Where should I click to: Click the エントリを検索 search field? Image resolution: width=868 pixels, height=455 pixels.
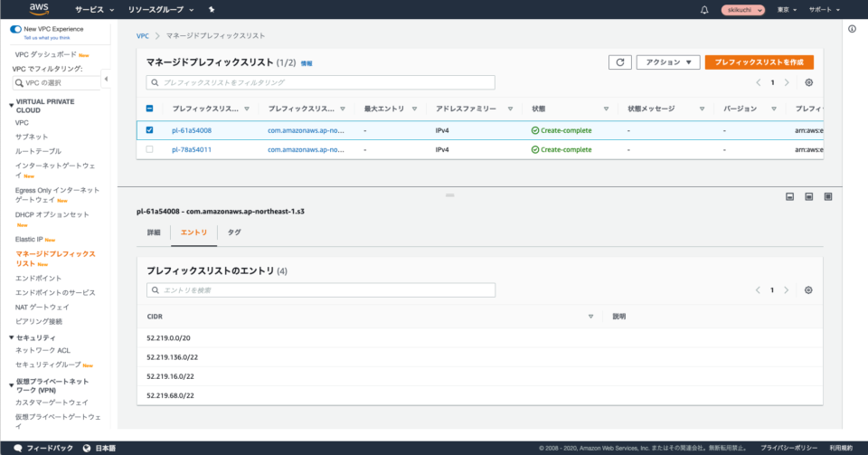[x=321, y=290]
